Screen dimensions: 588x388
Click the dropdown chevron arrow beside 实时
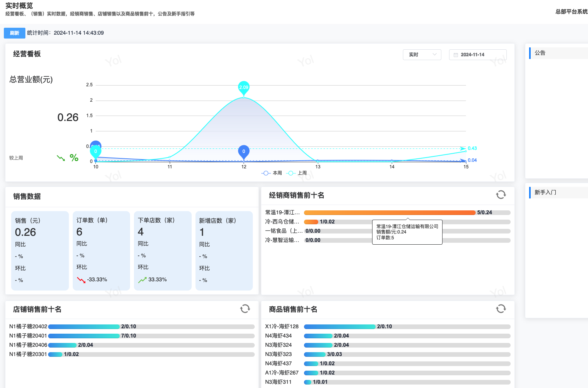click(x=434, y=55)
